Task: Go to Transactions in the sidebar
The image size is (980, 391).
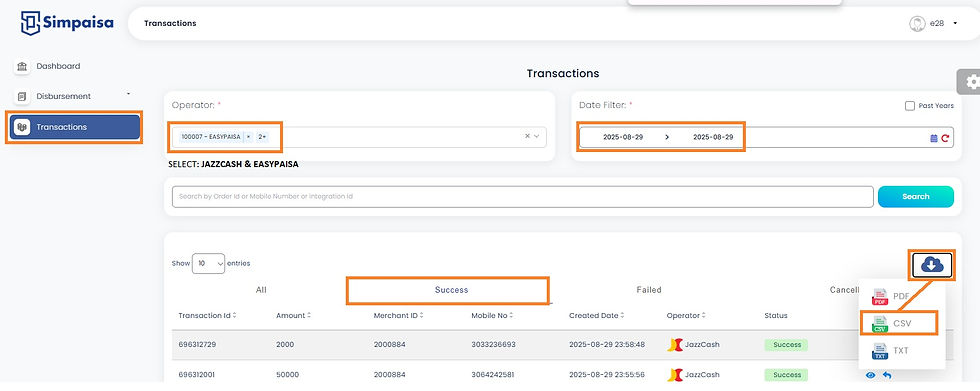Action: click(74, 127)
